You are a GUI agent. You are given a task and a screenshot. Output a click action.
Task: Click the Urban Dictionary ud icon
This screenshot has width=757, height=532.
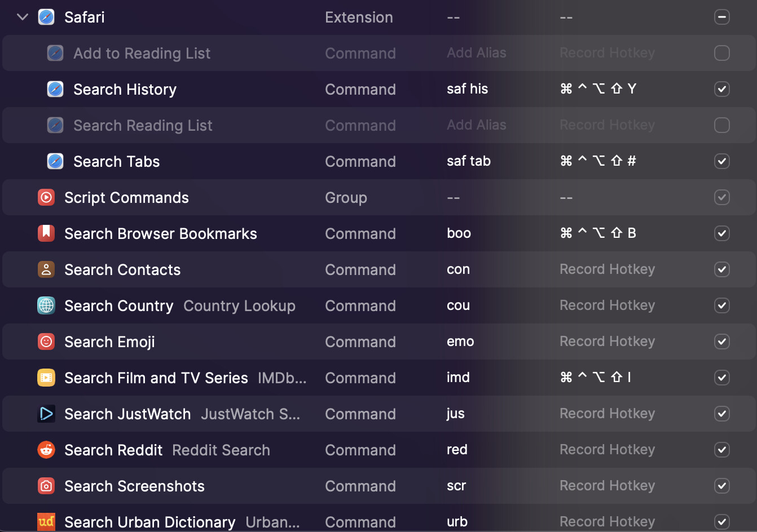pyautogui.click(x=46, y=522)
